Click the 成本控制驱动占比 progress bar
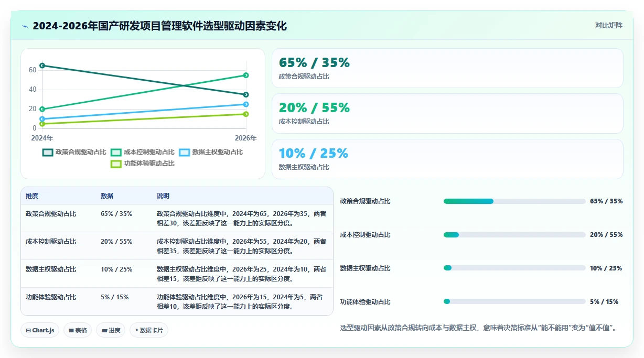Image resolution: width=644 pixels, height=358 pixels. pyautogui.click(x=514, y=235)
